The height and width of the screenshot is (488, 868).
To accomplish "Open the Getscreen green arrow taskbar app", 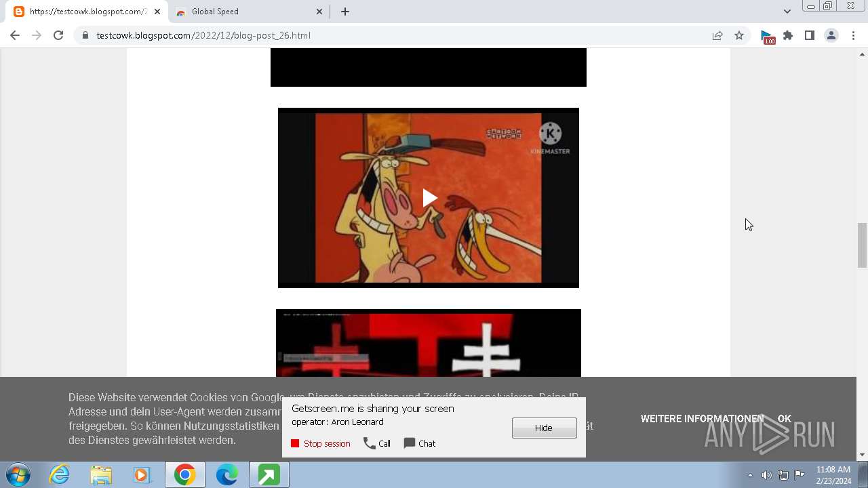I will [269, 474].
